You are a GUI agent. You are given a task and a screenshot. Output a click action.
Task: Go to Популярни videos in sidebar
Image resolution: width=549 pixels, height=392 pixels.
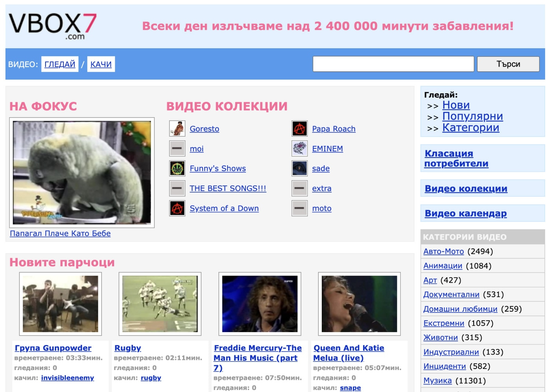coord(473,116)
